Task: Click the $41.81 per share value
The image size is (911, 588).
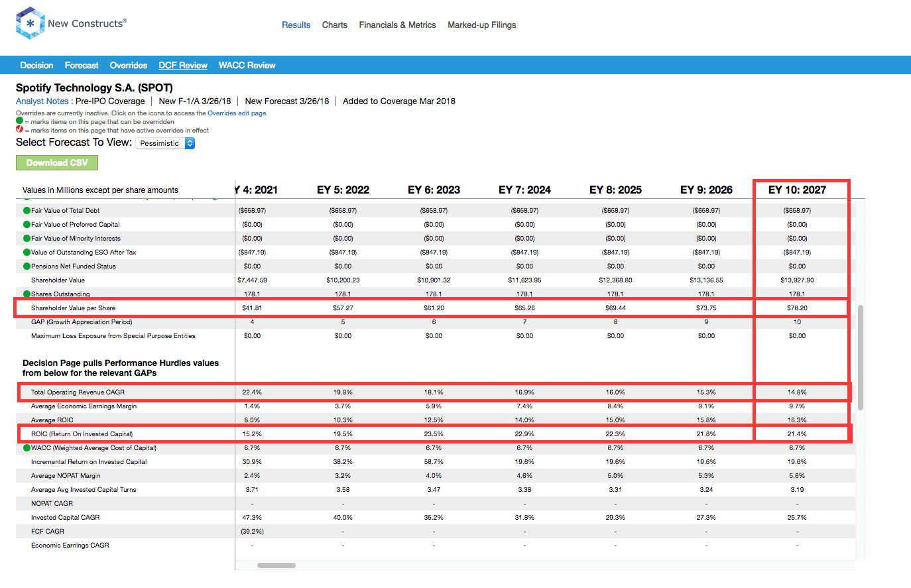Action: (x=252, y=308)
